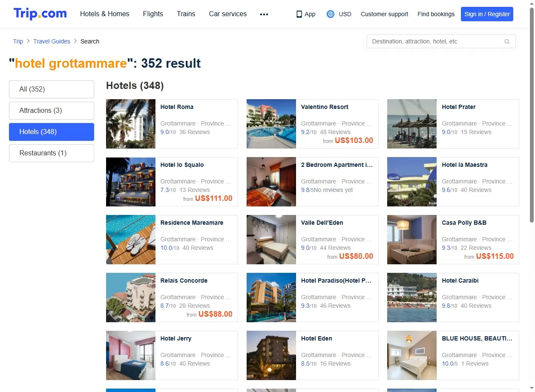Open Hotel la Maestra thumbnail
Screen dimensions: 535x392
(412, 182)
